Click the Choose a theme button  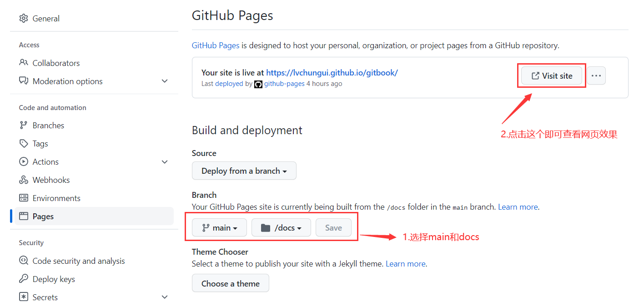click(231, 283)
